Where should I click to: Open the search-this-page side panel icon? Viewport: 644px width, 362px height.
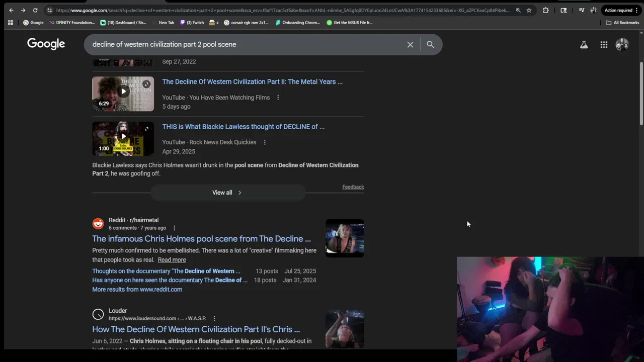pyautogui.click(x=563, y=10)
